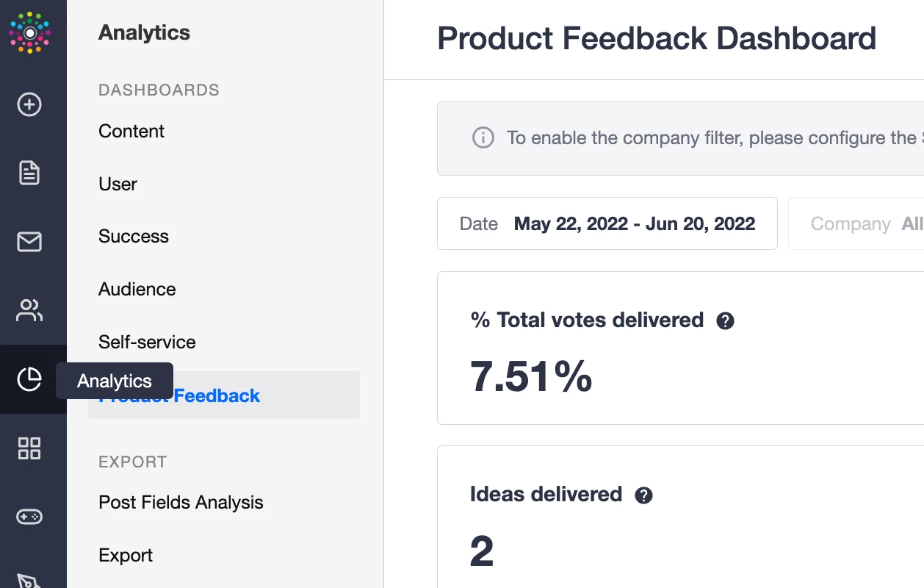924x588 pixels.
Task: Click the game controller icon
Action: [29, 517]
